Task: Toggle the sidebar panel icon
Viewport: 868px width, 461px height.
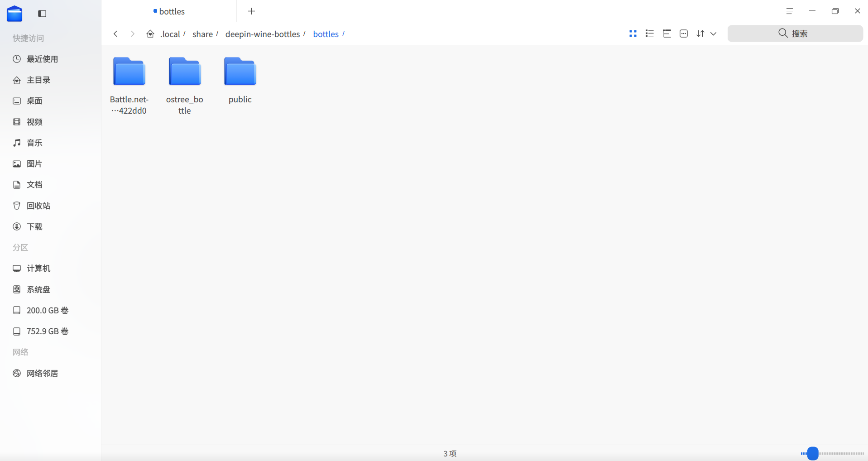Action: click(x=42, y=14)
